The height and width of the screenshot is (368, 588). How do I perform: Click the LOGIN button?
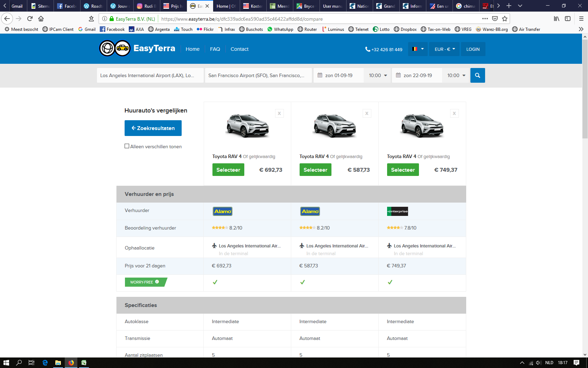pyautogui.click(x=473, y=49)
